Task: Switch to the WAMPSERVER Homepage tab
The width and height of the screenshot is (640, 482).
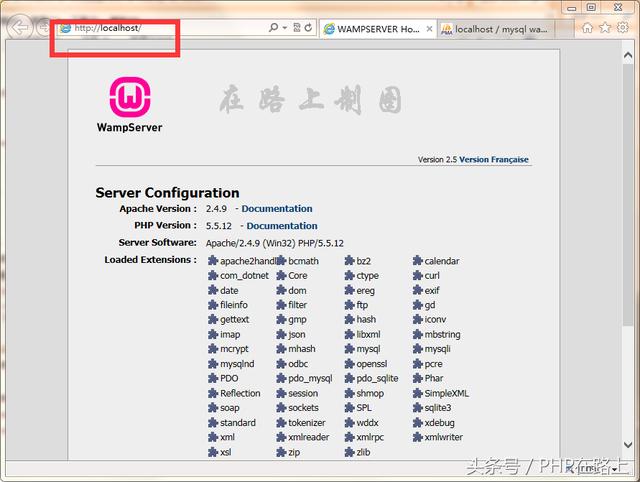Action: (378, 29)
